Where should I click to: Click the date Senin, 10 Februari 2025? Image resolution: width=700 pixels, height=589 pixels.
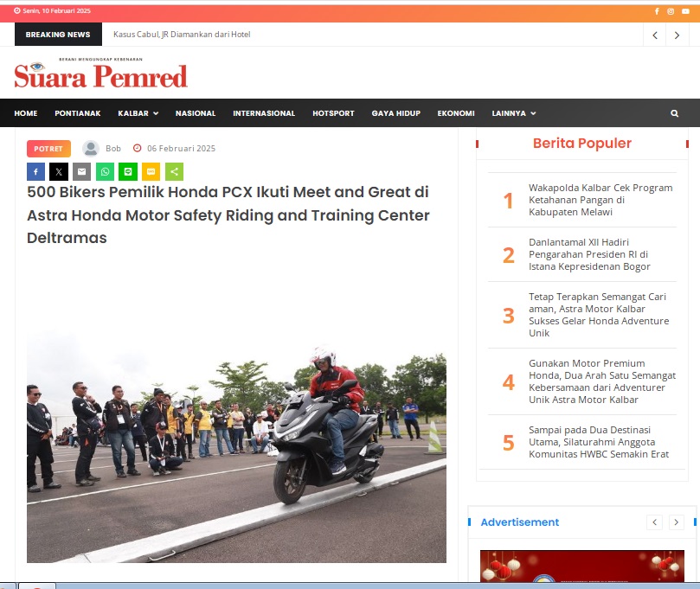point(57,10)
